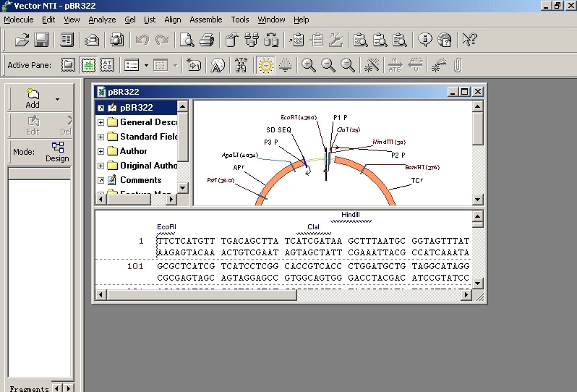Click the What's This arrow-question icon
577x392 pixels.
tap(469, 40)
